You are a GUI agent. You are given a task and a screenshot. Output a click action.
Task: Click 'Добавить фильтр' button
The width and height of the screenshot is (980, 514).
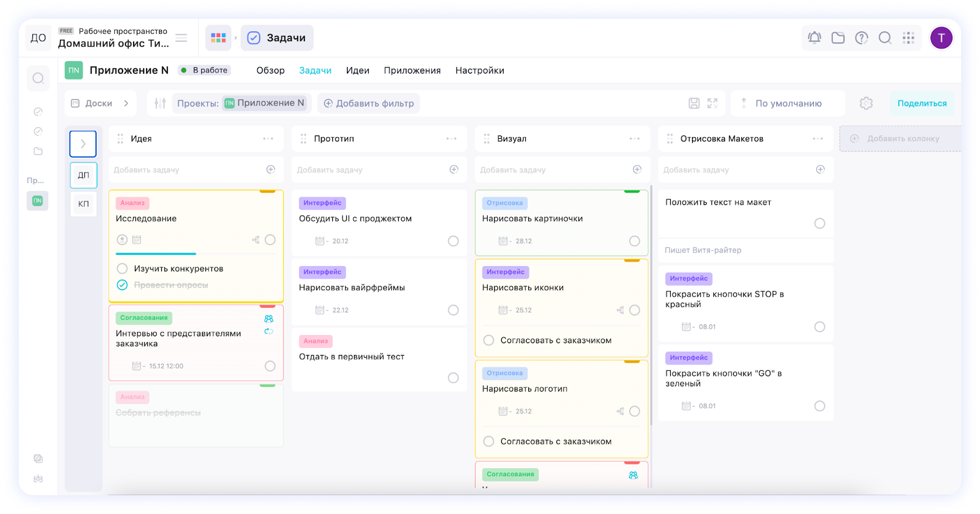[x=369, y=104]
